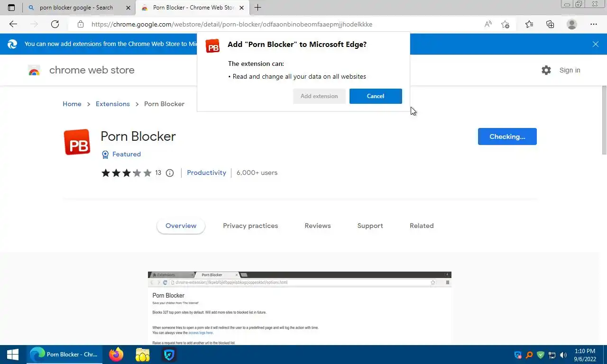Go to Extensions breadcrumb
The height and width of the screenshot is (364, 607).
pos(113,104)
